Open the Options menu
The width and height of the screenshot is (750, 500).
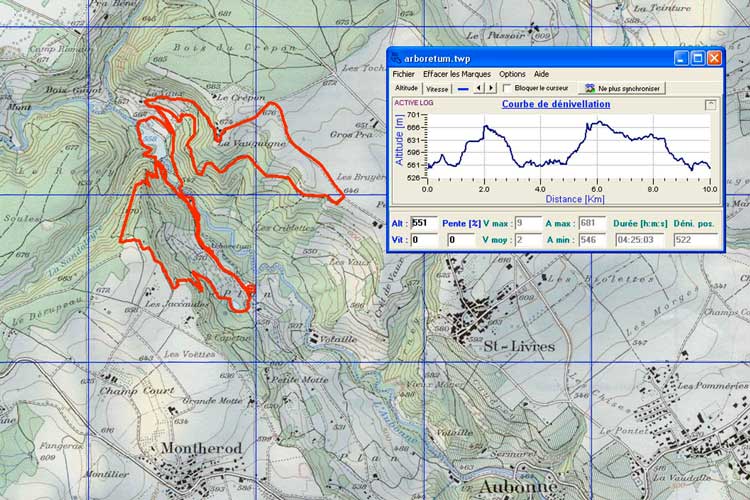pyautogui.click(x=512, y=74)
